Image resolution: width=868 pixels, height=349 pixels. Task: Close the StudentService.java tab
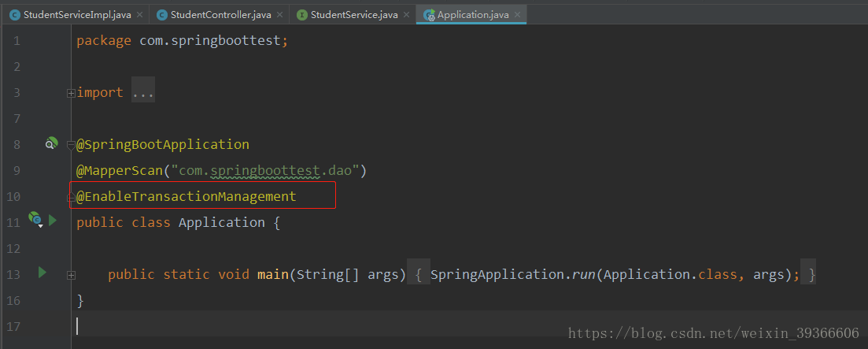406,15
